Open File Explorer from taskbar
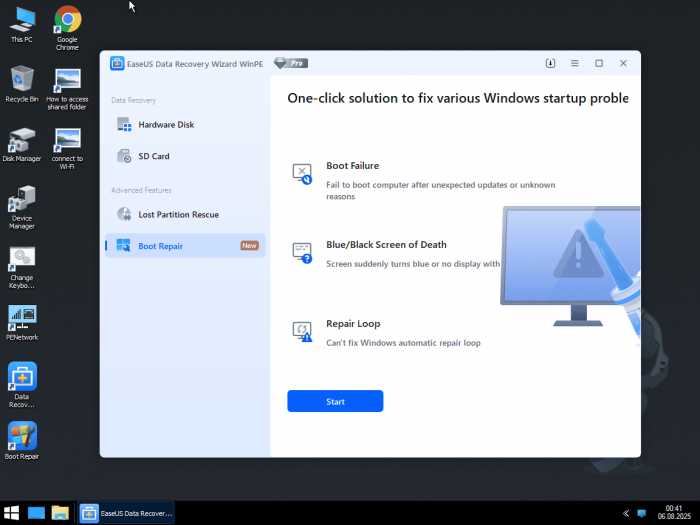Viewport: 700px width, 525px height. (x=60, y=513)
